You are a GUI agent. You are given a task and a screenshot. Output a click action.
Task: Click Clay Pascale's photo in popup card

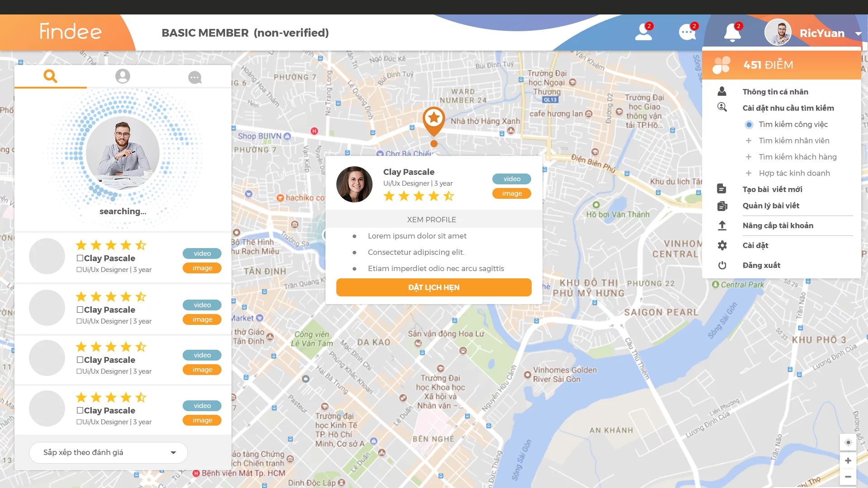[354, 184]
